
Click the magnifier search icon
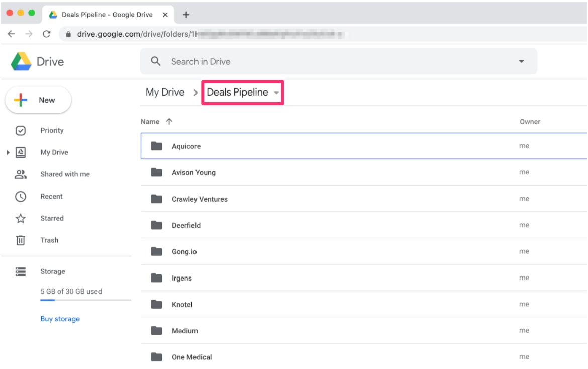coord(156,61)
